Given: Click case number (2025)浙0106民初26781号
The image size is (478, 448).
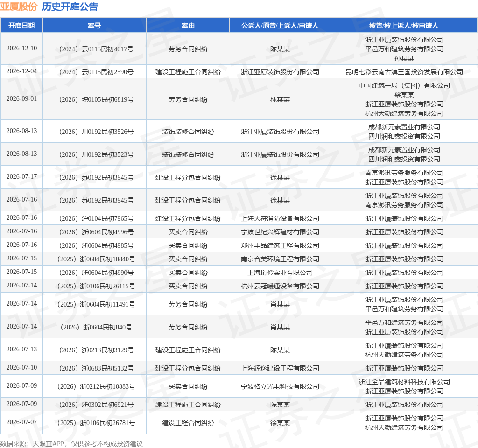Looking at the screenshot, I should pos(96,423).
